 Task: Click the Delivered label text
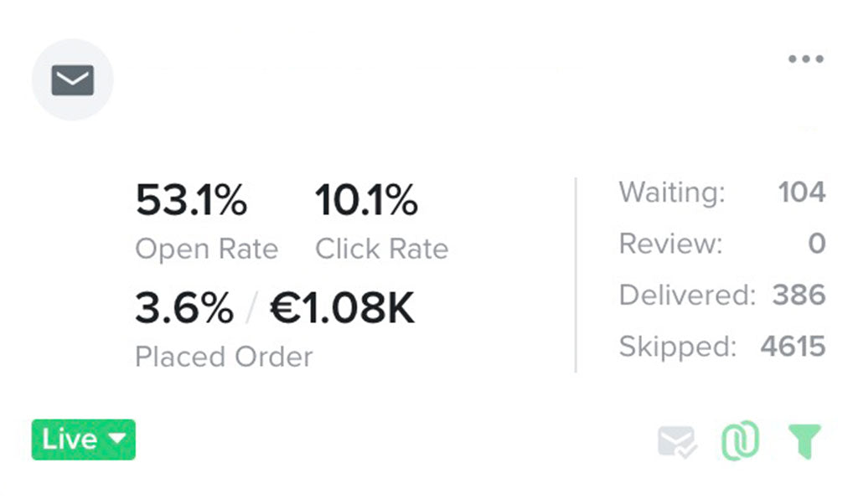point(686,295)
